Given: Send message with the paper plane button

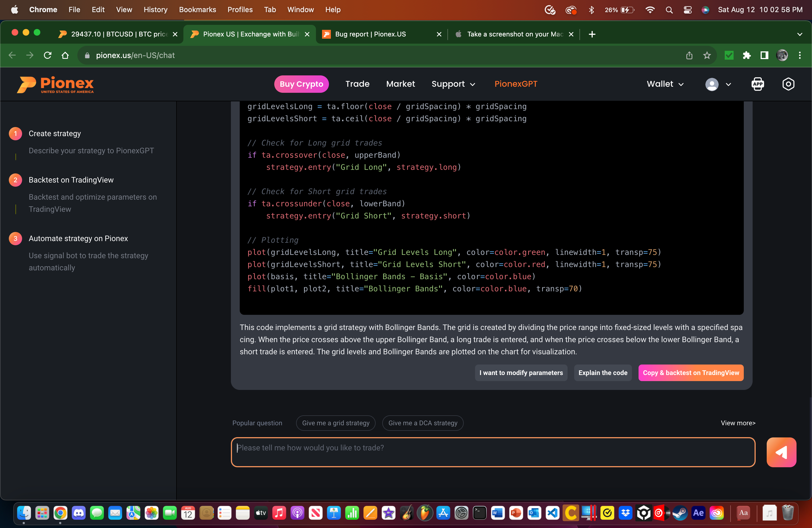Looking at the screenshot, I should [781, 452].
